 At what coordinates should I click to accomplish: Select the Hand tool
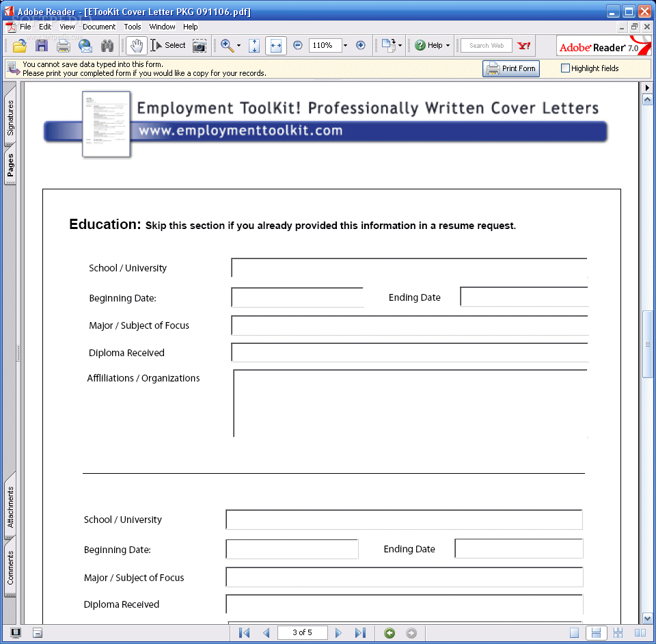(137, 46)
